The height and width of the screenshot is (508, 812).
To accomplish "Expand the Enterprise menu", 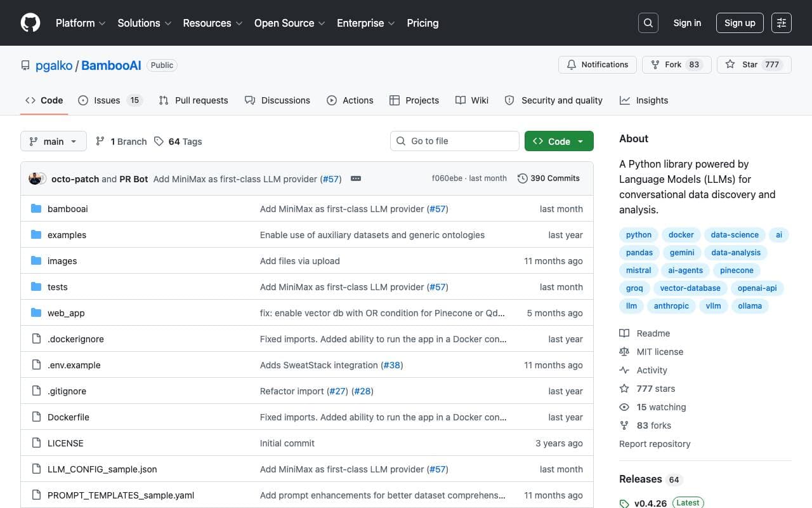I will pyautogui.click(x=365, y=23).
